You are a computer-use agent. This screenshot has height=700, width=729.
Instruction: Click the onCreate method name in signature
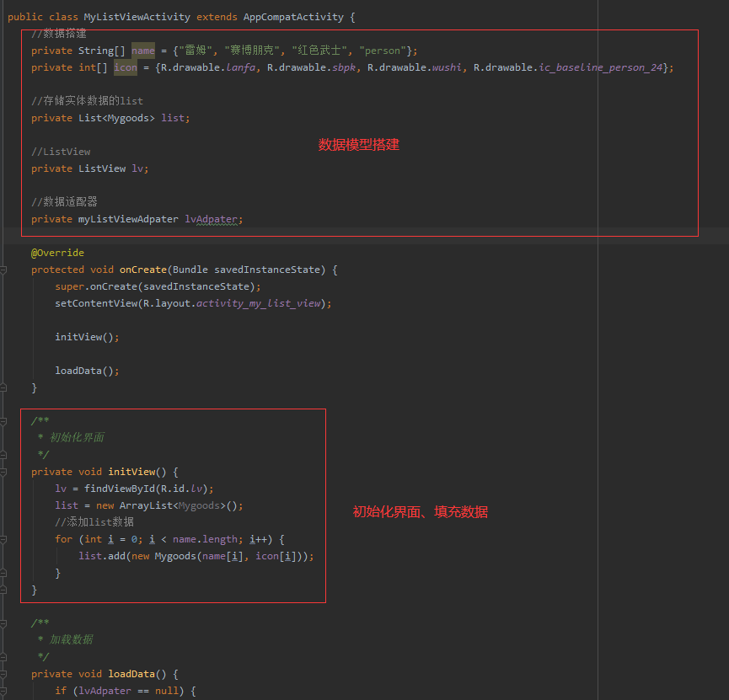point(142,270)
